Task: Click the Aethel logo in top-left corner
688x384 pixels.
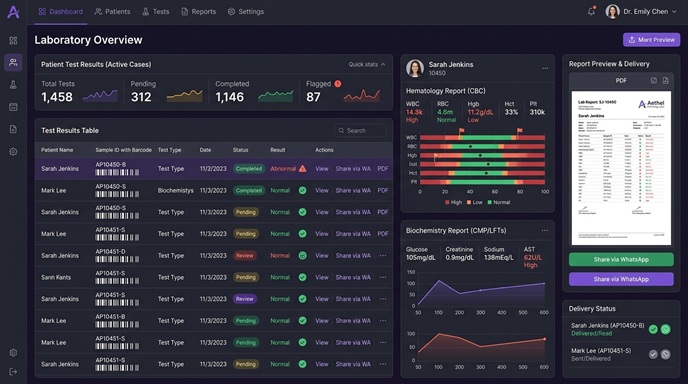Action: tap(13, 12)
